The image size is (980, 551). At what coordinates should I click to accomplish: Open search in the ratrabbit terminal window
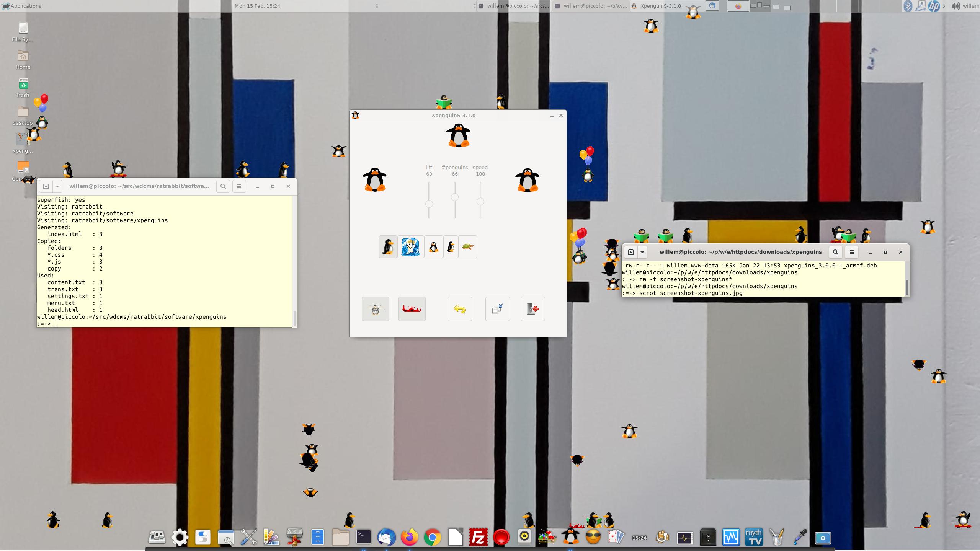(223, 186)
